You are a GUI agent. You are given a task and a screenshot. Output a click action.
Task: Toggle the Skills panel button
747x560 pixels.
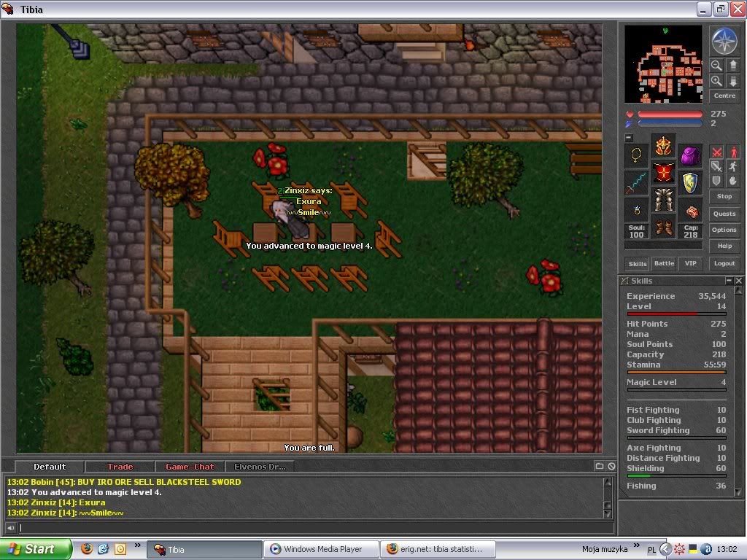pos(638,264)
